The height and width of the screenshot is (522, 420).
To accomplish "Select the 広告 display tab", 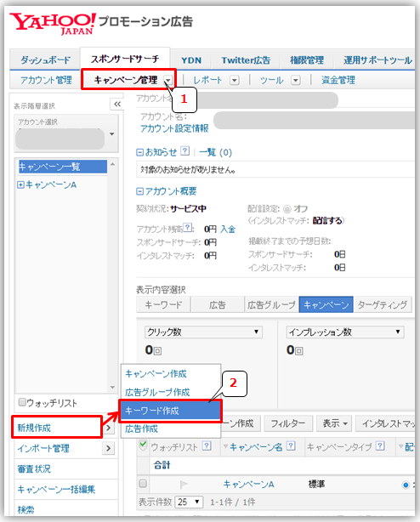I will click(x=218, y=304).
